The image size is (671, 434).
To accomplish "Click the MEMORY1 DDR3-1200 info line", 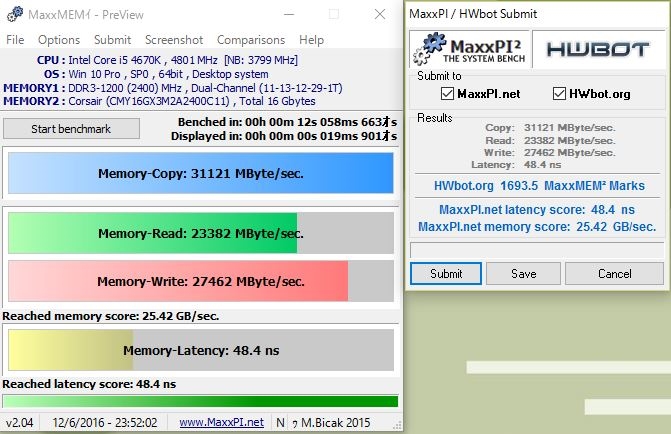I will (x=173, y=88).
